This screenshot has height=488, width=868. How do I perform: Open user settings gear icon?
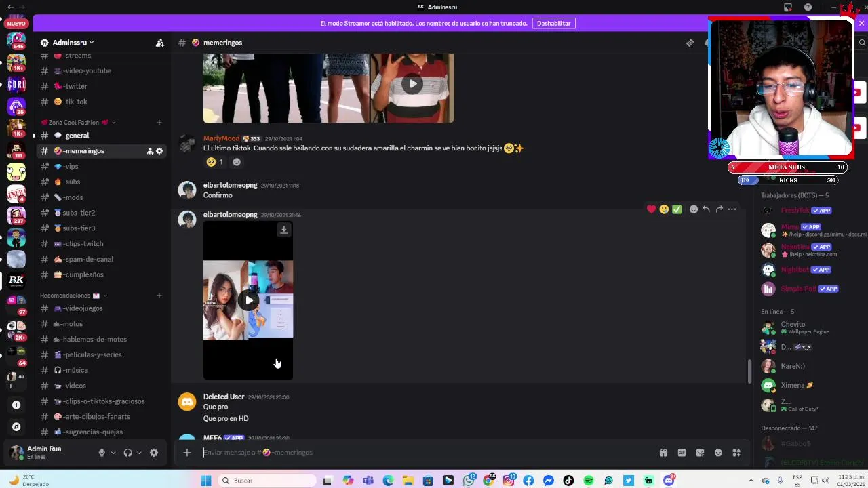[154, 453]
